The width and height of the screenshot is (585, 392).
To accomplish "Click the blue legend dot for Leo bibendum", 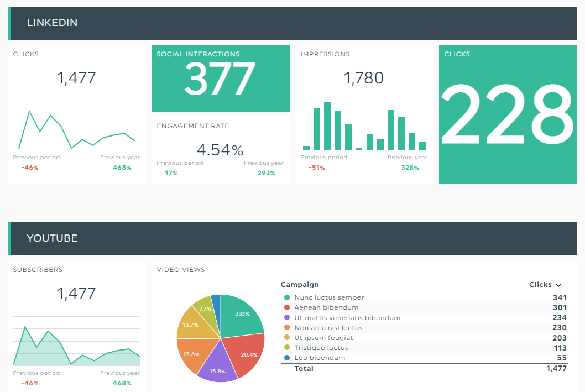I will click(x=287, y=358).
